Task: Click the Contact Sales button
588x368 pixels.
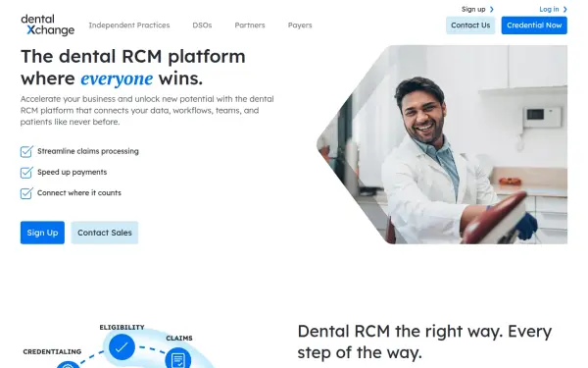Action: (x=105, y=233)
